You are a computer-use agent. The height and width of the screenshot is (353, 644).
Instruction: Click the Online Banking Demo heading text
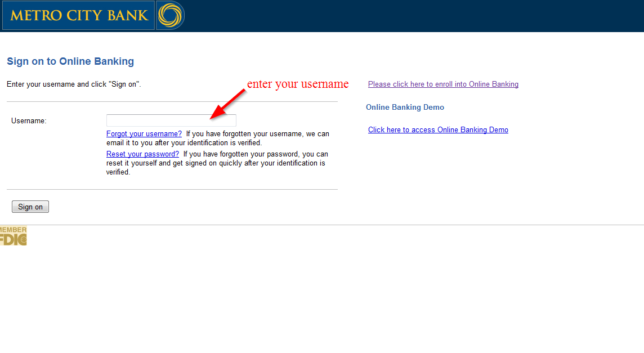405,108
